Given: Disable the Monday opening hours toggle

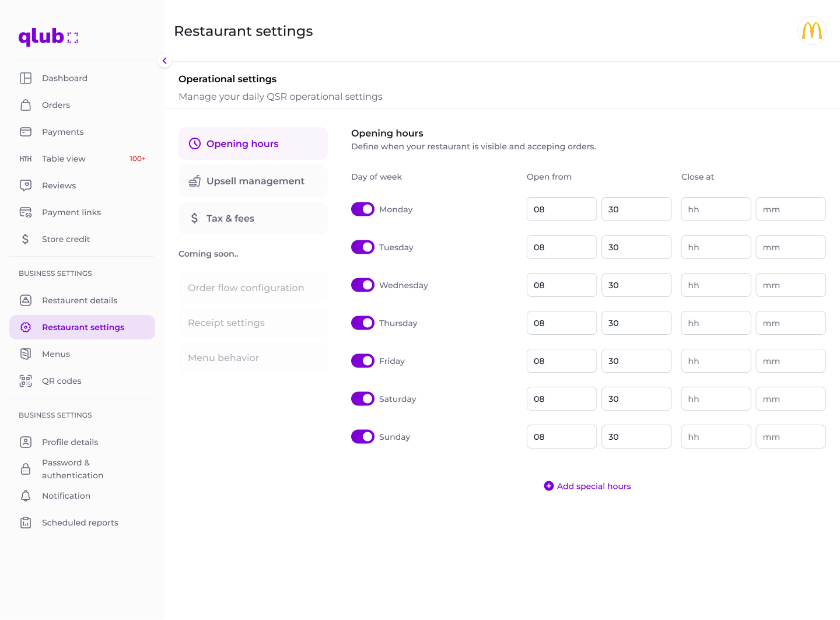Looking at the screenshot, I should pos(363,209).
